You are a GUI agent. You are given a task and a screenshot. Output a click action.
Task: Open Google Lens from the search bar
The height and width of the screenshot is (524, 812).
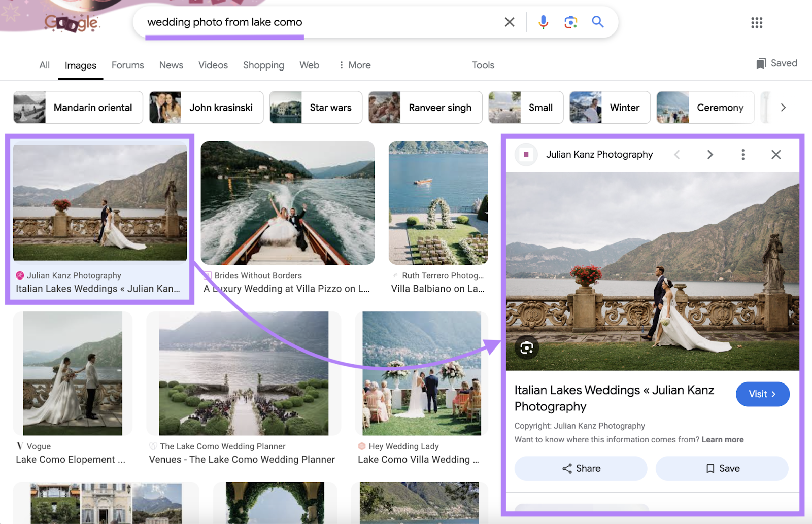click(x=570, y=22)
